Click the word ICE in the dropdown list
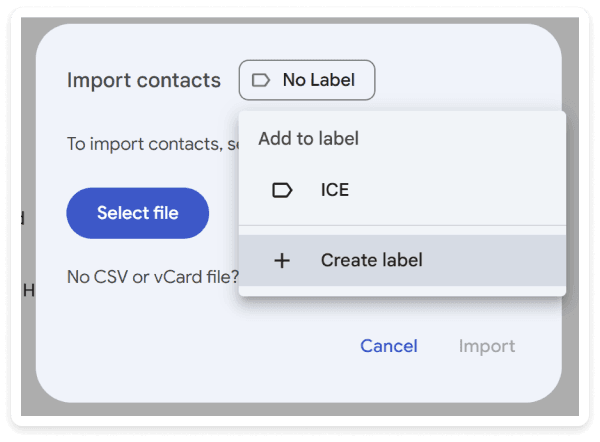The height and width of the screenshot is (442, 600). coord(335,190)
